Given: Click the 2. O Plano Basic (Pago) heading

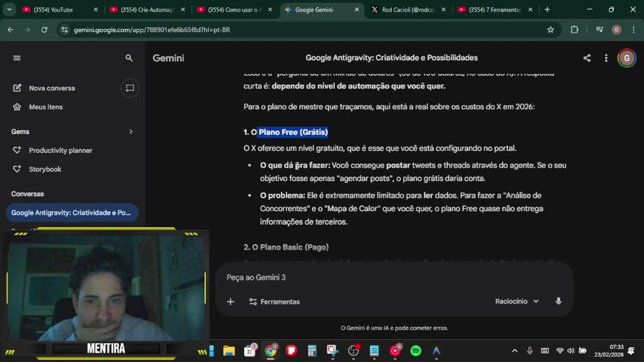Looking at the screenshot, I should (x=286, y=247).
